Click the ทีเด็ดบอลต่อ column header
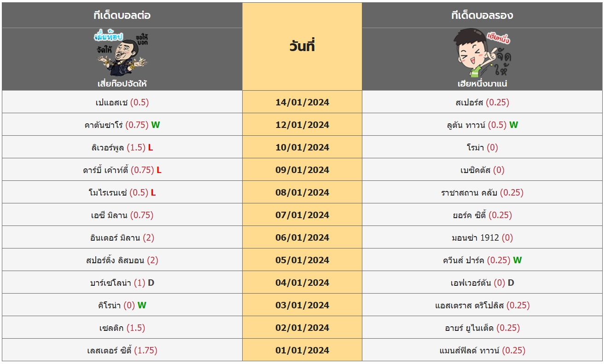The height and width of the screenshot is (364, 605). 122,15
